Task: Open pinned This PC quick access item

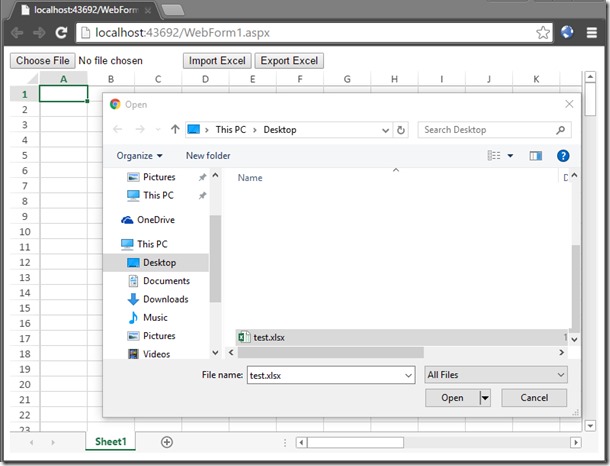Action: pyautogui.click(x=150, y=195)
